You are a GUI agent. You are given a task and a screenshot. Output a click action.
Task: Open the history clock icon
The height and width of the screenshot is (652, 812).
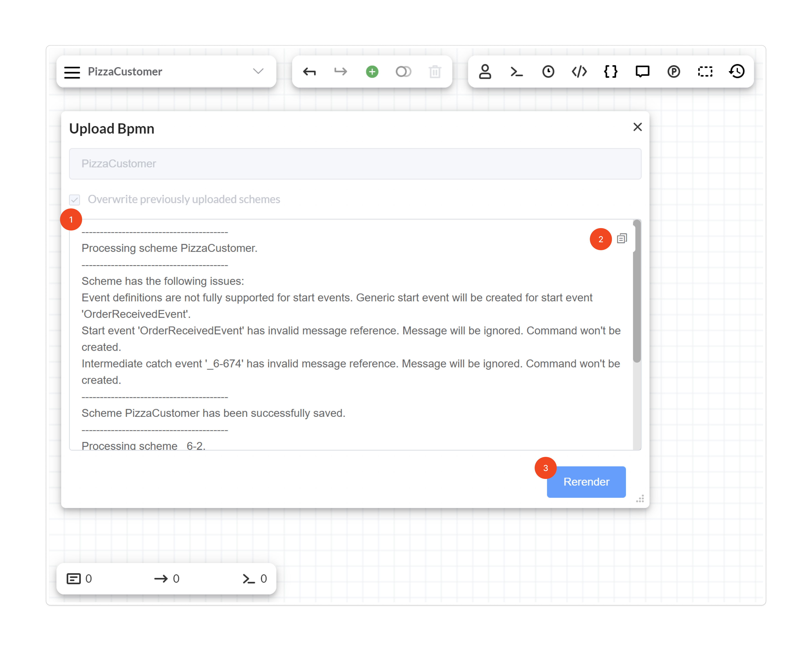coord(737,72)
